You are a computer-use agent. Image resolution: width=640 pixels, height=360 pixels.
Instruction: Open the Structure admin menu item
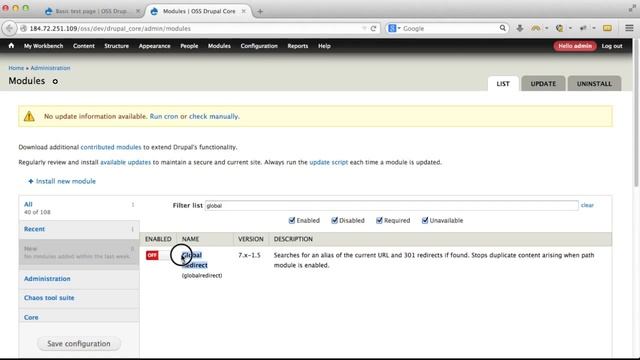[116, 46]
